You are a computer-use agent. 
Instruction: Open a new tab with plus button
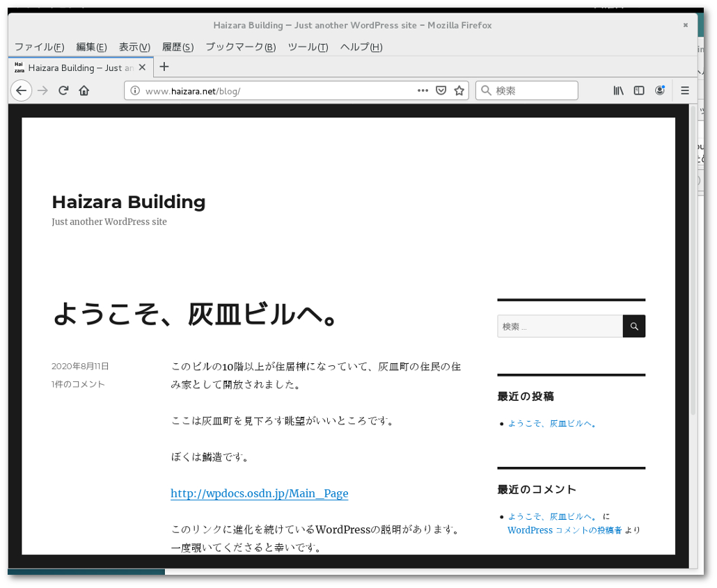click(x=164, y=67)
